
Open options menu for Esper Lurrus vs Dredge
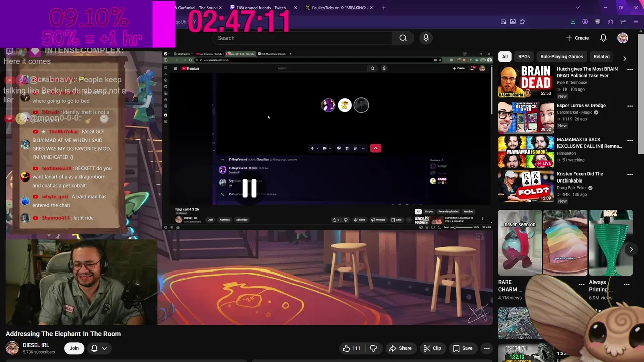click(630, 106)
